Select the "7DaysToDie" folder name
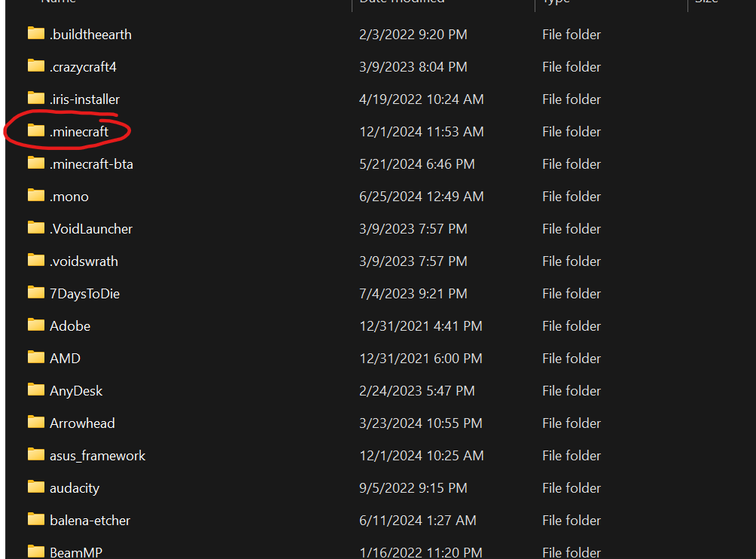This screenshot has height=559, width=756. (x=85, y=294)
